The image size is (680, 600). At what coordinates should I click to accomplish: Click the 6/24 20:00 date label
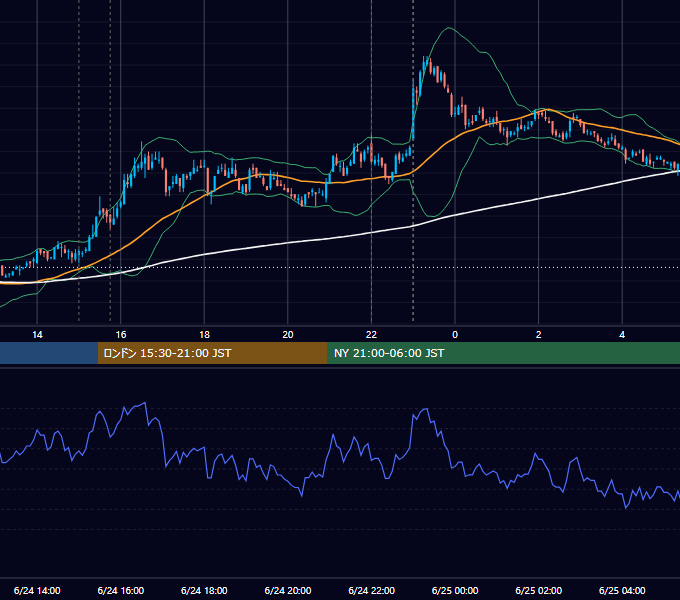pyautogui.click(x=288, y=590)
